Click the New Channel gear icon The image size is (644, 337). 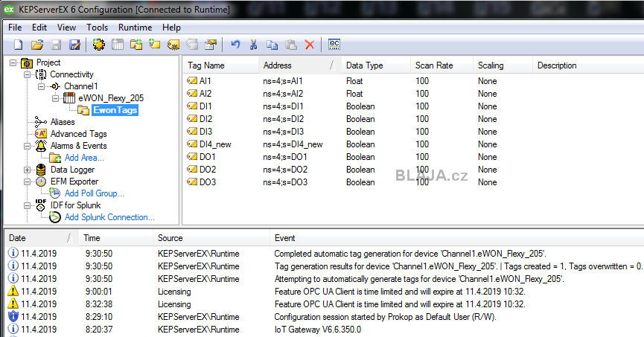point(98,45)
